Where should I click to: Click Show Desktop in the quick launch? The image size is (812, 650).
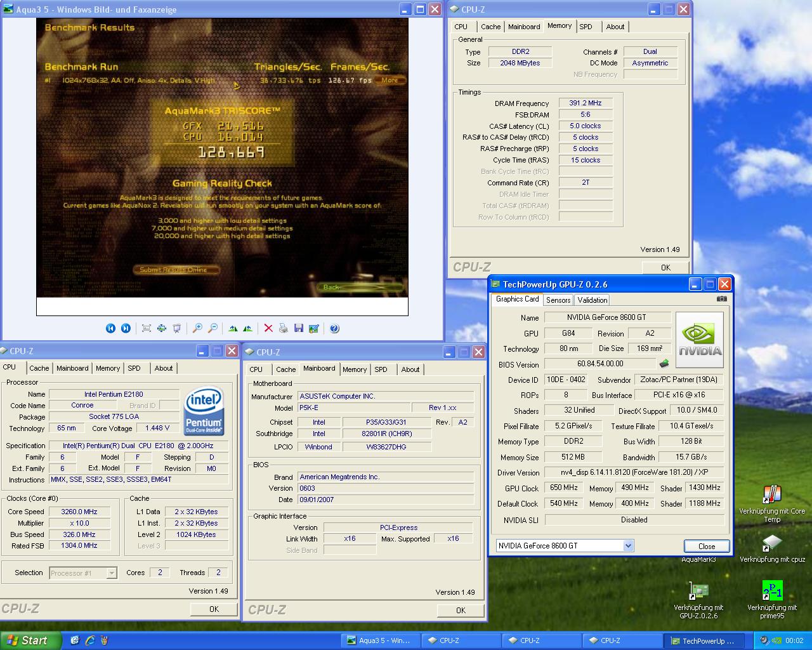click(x=75, y=640)
